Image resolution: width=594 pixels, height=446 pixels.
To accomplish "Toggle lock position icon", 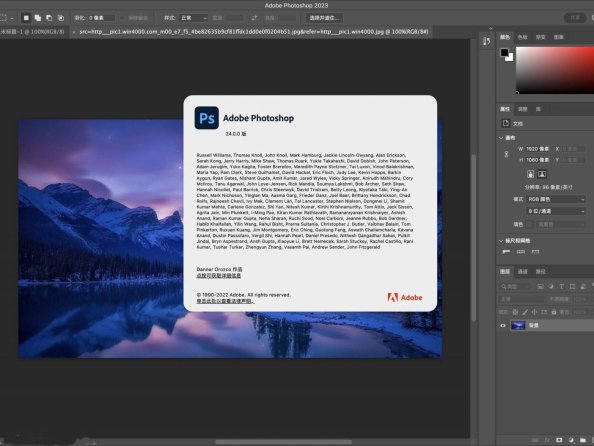I will (535, 312).
